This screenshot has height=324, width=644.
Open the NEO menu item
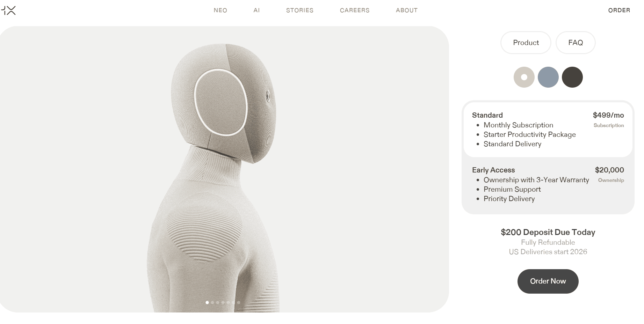(x=220, y=10)
